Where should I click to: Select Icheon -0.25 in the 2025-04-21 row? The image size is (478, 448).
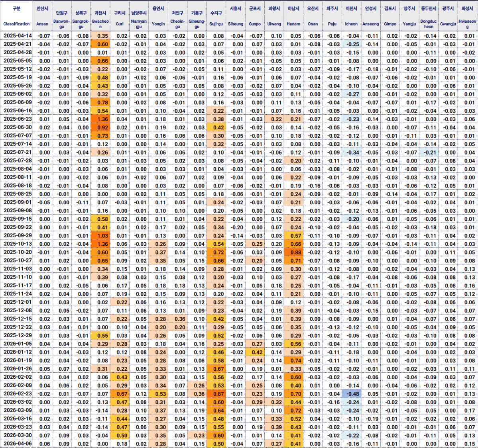coord(352,44)
